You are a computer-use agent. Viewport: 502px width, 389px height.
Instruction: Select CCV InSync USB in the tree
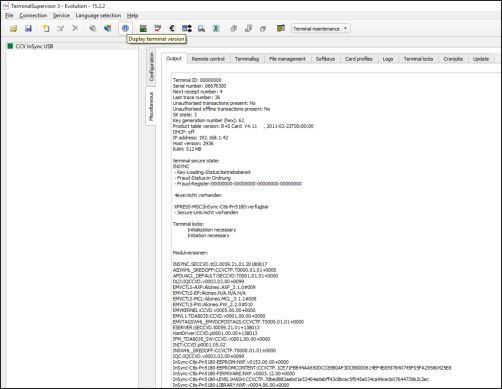(x=34, y=46)
